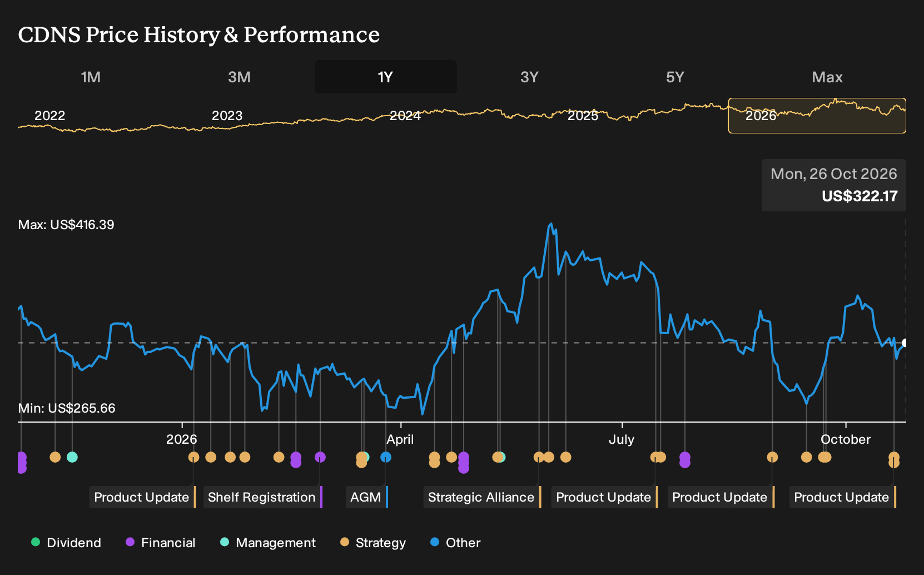The width and height of the screenshot is (924, 575).
Task: Click the "US$322.17" price value
Action: 860,196
